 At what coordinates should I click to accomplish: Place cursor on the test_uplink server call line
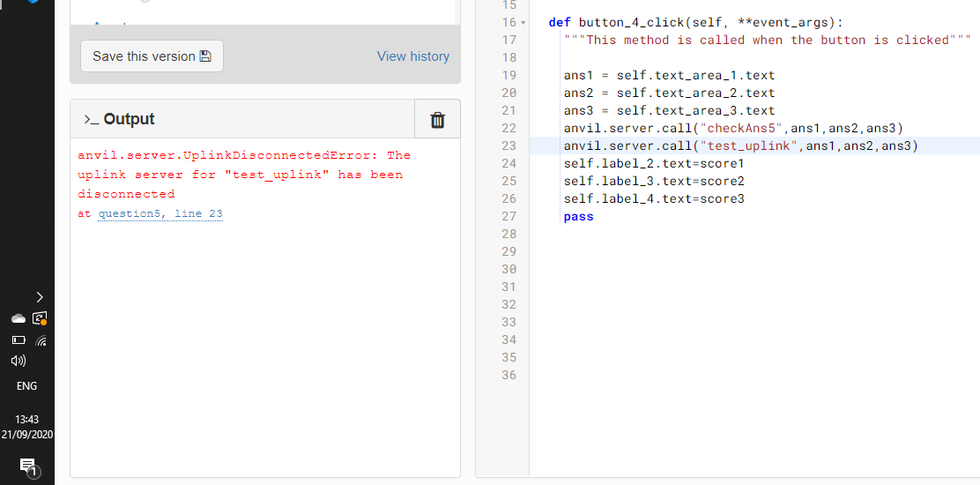coord(740,145)
